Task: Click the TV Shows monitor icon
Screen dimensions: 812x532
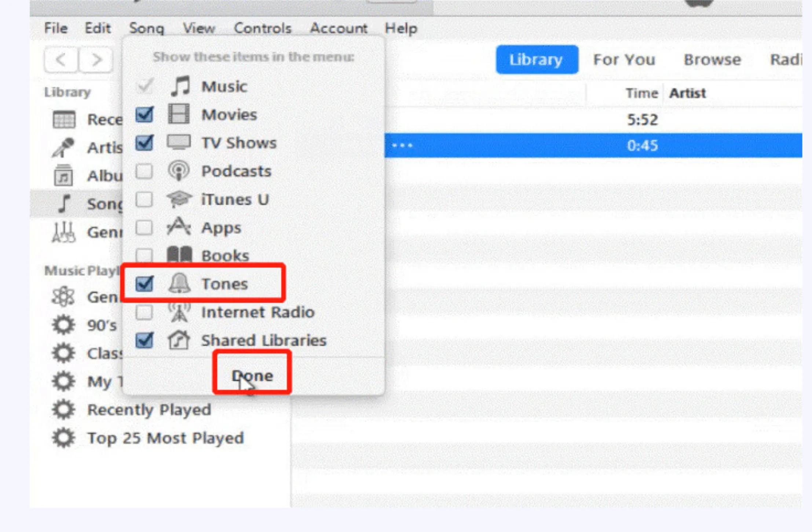Action: click(x=179, y=142)
